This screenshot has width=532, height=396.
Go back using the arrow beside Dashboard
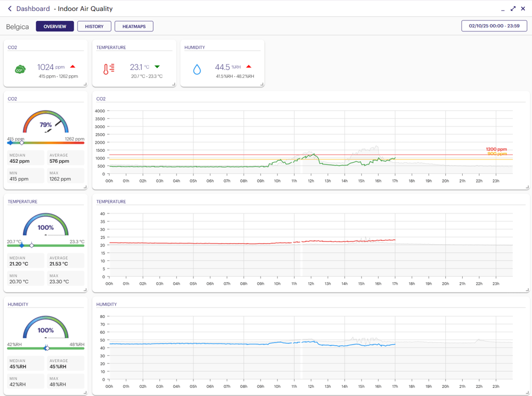(x=9, y=9)
